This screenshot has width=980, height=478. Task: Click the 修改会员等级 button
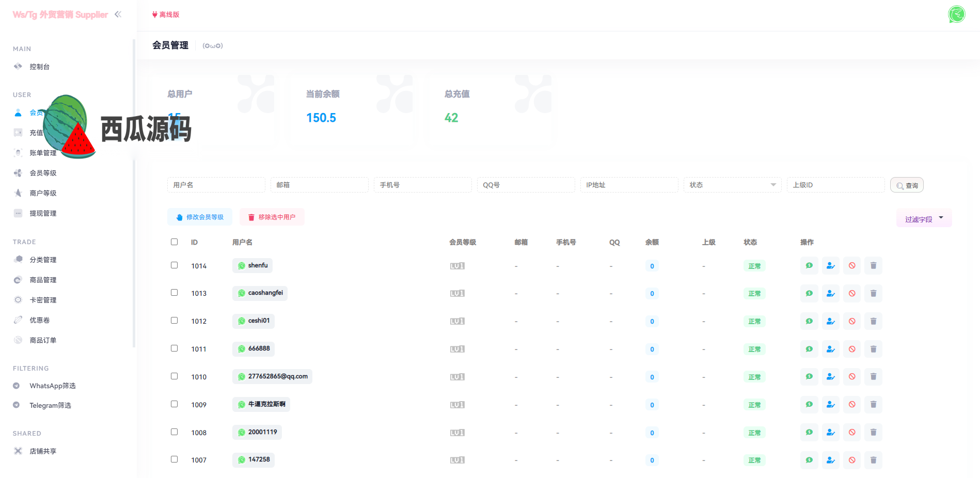(200, 217)
